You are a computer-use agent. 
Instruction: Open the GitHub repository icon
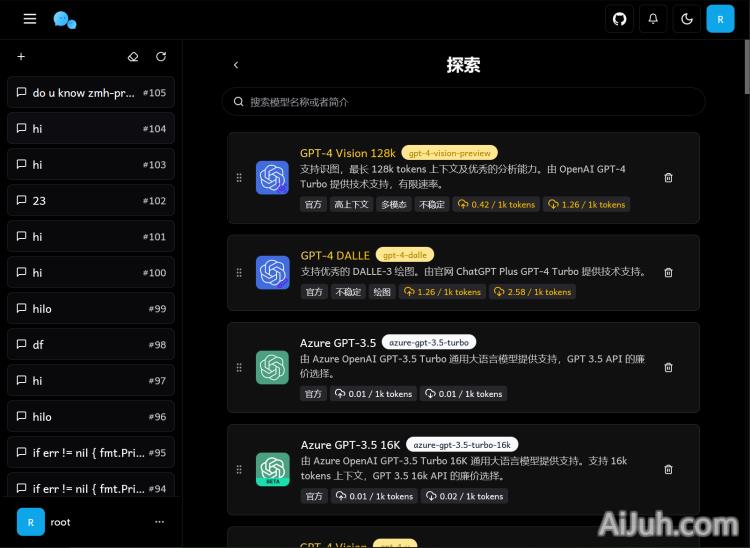pos(619,19)
